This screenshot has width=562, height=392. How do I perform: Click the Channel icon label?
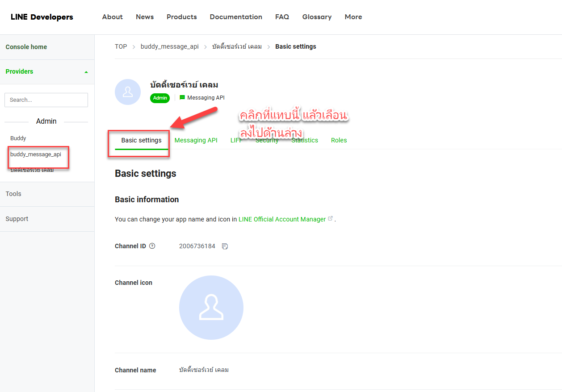(x=134, y=283)
